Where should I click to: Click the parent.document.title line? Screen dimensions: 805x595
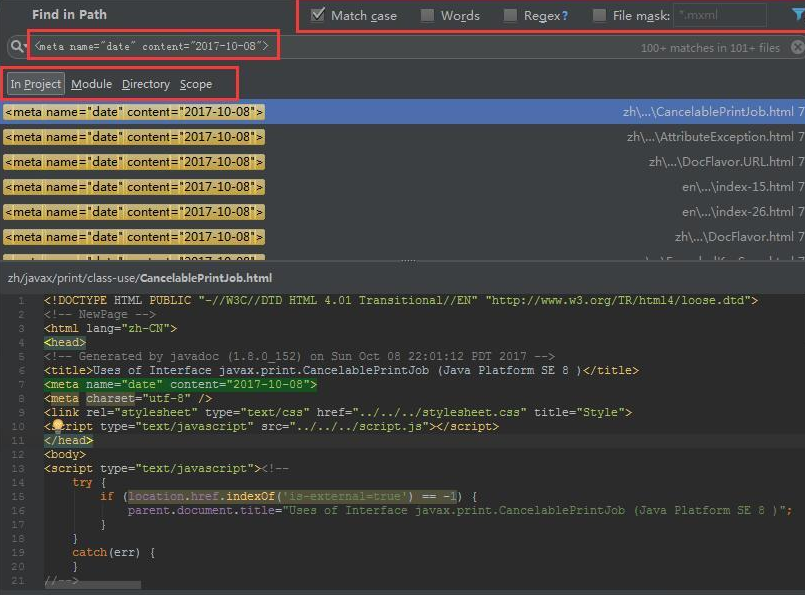[x=459, y=510]
